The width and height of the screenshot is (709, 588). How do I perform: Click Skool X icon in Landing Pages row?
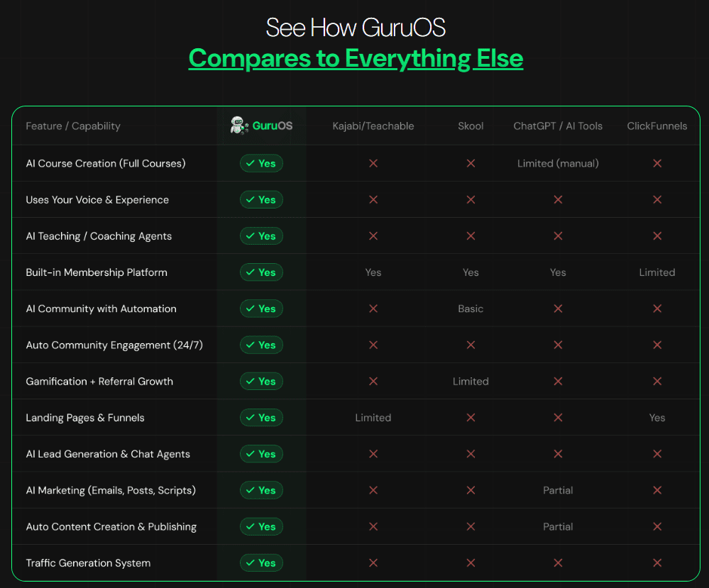[471, 418]
